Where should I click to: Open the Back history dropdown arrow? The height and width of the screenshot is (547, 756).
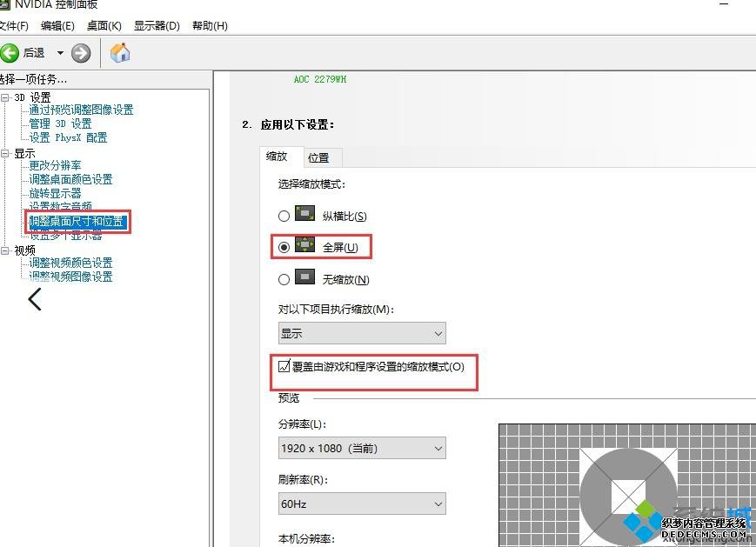pyautogui.click(x=60, y=52)
